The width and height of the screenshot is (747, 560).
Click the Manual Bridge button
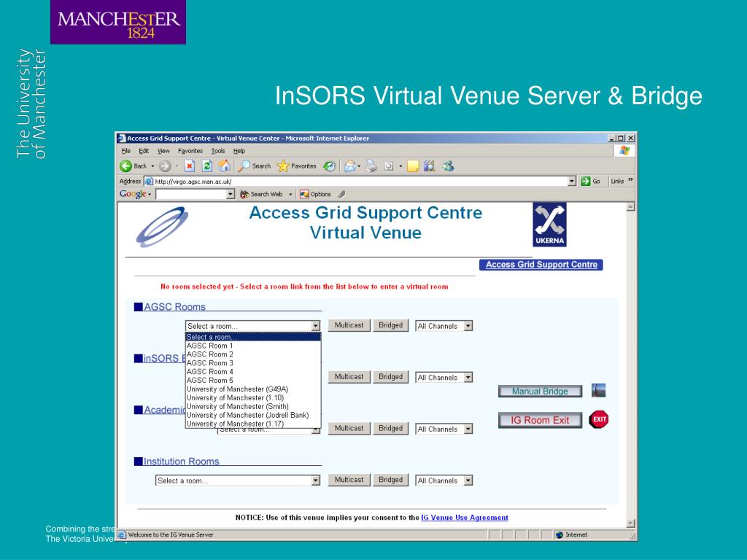pos(540,391)
